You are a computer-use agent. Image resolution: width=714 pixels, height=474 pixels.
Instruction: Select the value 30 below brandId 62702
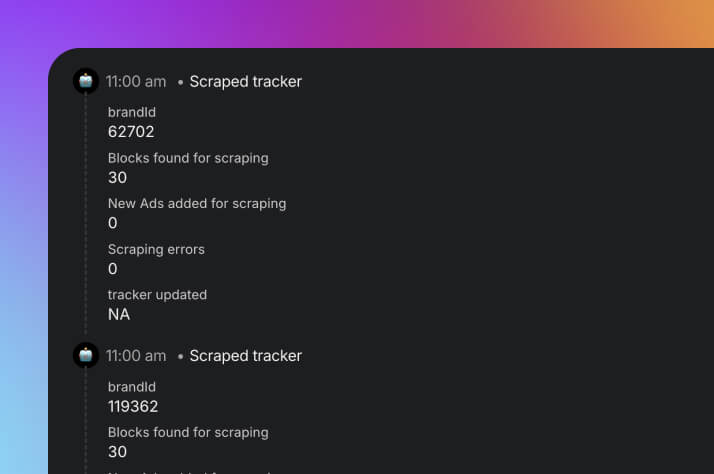tap(118, 178)
